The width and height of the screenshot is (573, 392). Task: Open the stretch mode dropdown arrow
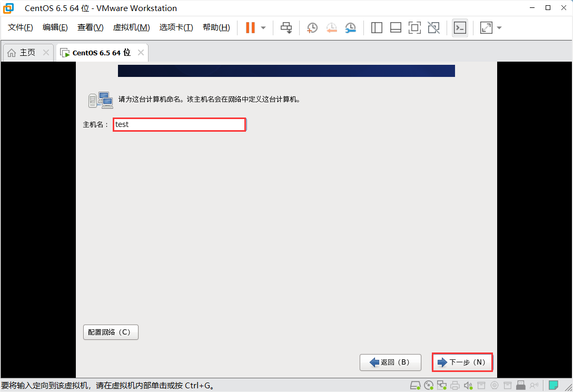pyautogui.click(x=499, y=27)
